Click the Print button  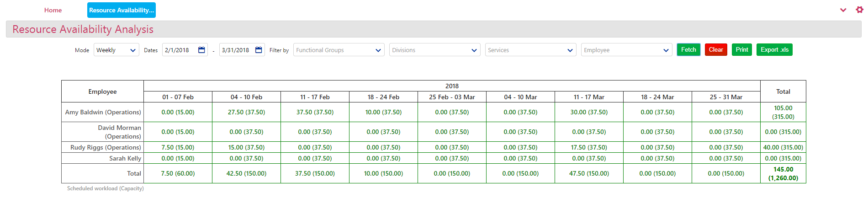(742, 49)
